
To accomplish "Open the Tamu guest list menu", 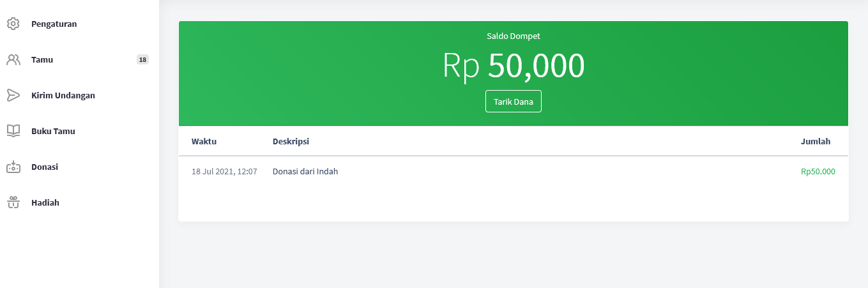I will click(x=79, y=59).
